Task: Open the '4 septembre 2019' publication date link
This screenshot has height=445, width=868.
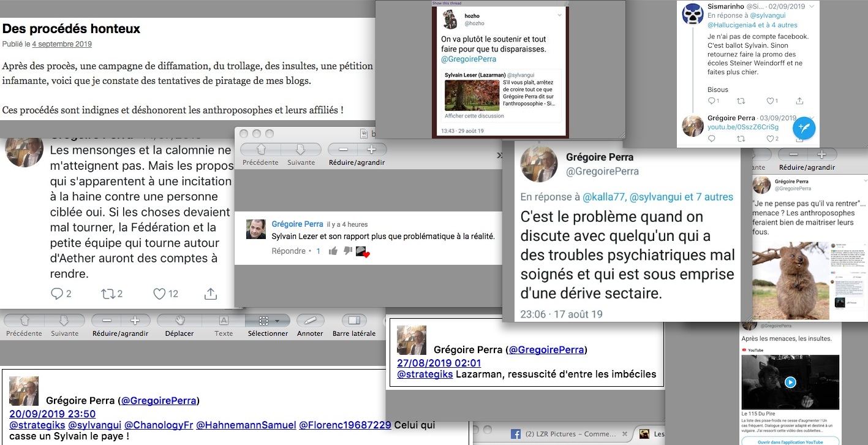Action: (x=62, y=44)
